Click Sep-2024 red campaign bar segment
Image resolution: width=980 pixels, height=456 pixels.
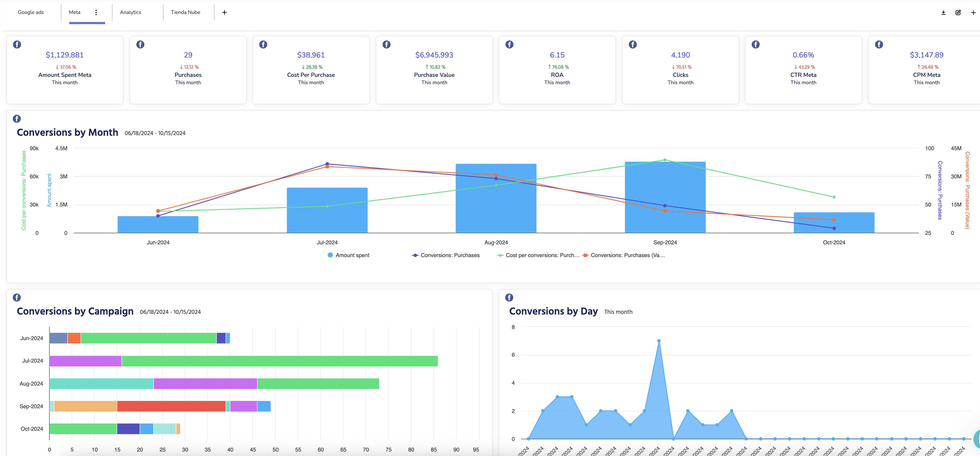pyautogui.click(x=171, y=406)
